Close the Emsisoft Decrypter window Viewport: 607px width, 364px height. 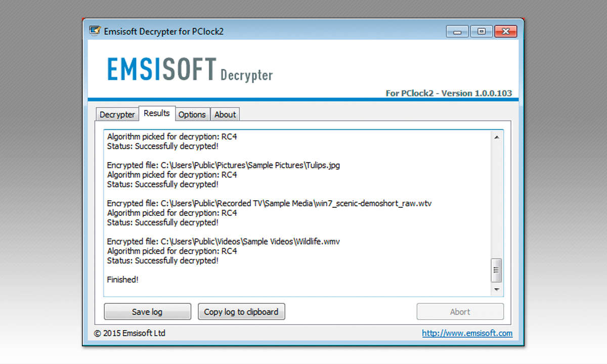pos(506,31)
